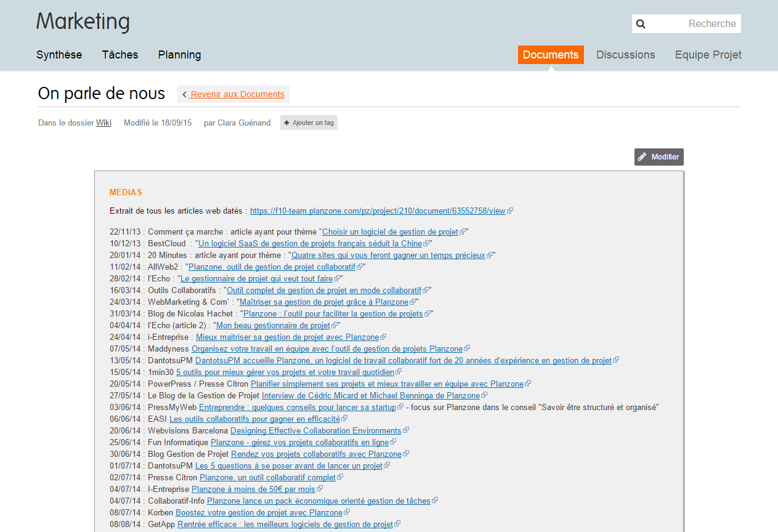
Task: Open Korben's Boostez votre gestion de projet link
Action: pyautogui.click(x=259, y=513)
